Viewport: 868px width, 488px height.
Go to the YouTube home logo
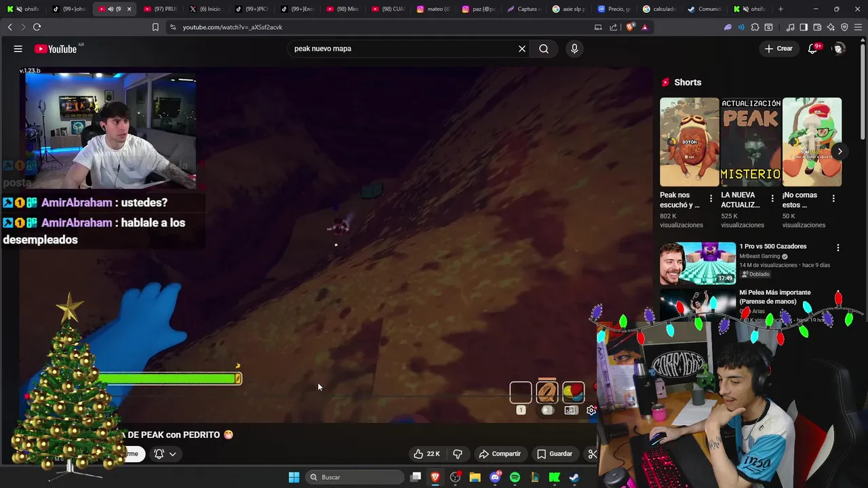click(x=56, y=49)
